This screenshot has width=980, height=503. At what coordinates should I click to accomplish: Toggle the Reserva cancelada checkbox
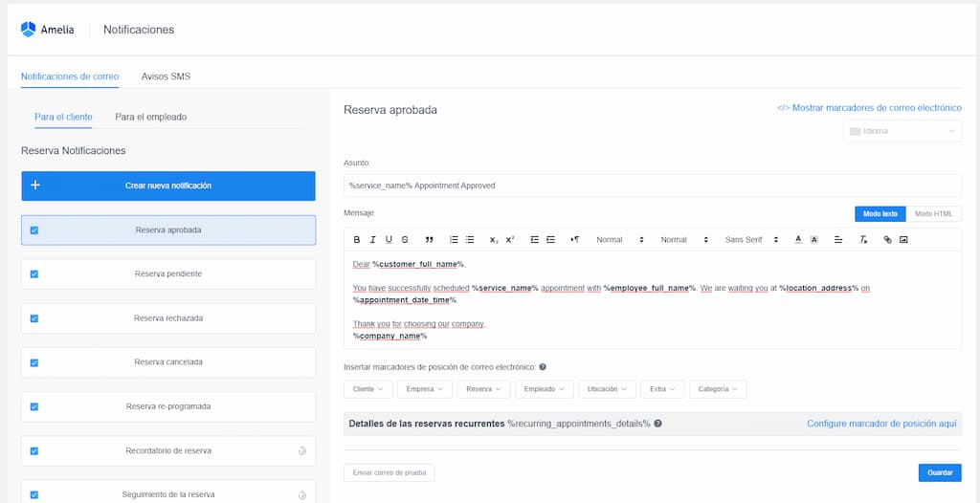(34, 362)
